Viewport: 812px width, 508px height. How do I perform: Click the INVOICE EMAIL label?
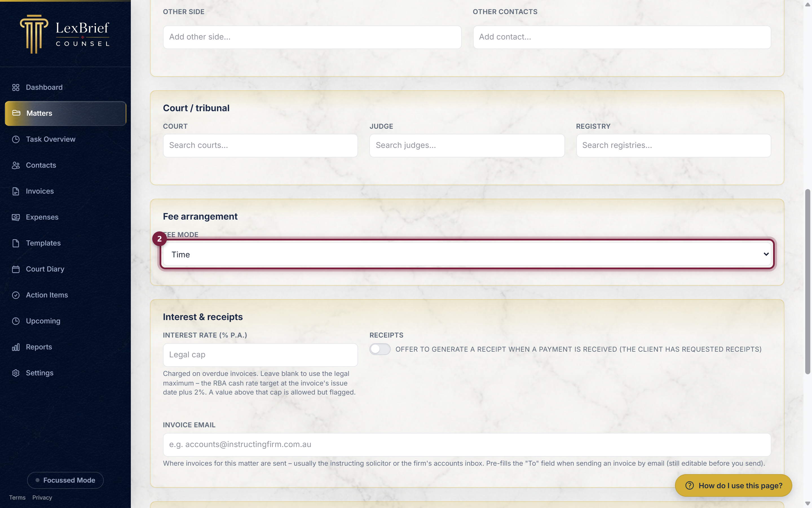pos(189,425)
